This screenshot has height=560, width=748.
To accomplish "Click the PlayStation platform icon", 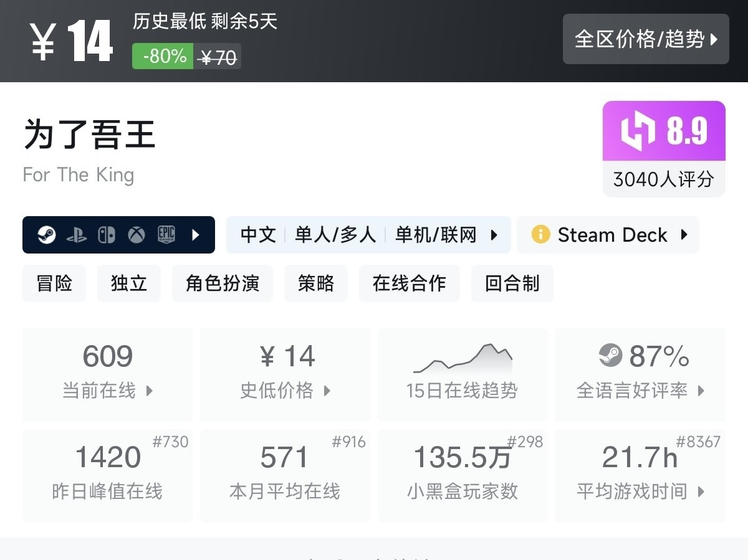I will 77,235.
